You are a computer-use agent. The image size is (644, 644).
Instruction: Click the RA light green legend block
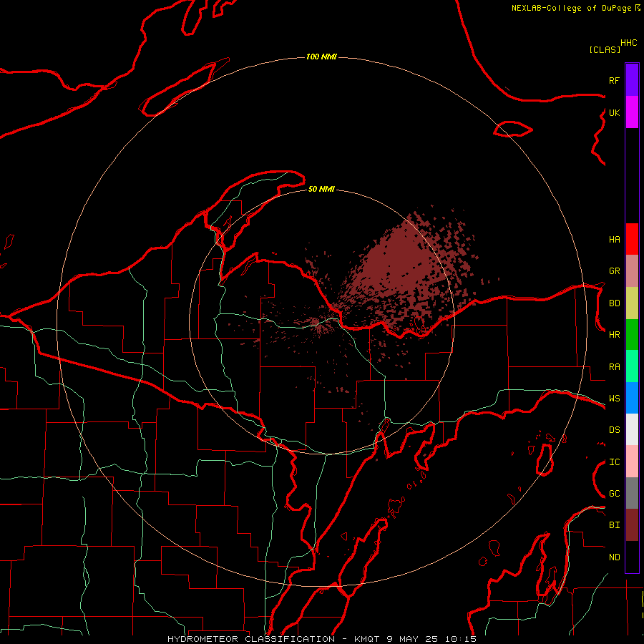[x=632, y=366]
